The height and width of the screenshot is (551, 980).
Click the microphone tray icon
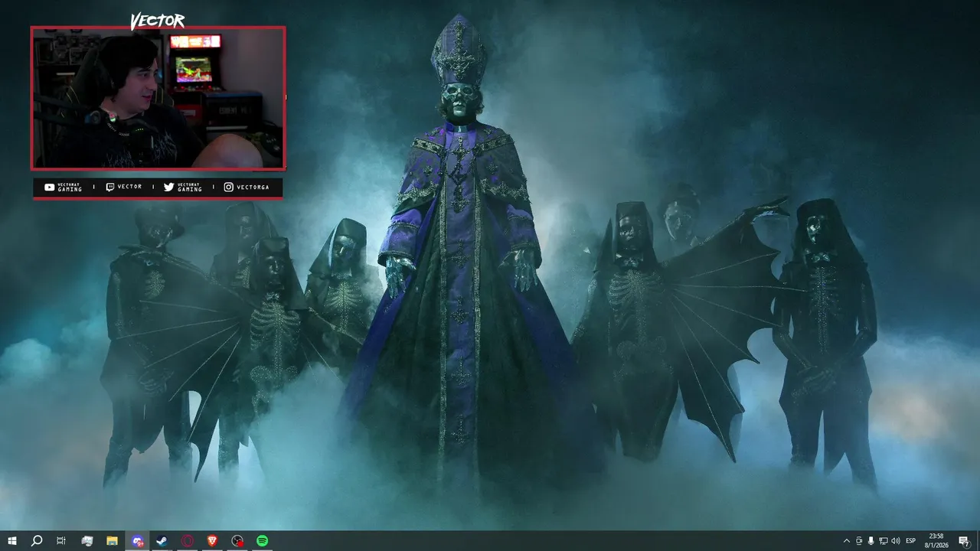871,541
